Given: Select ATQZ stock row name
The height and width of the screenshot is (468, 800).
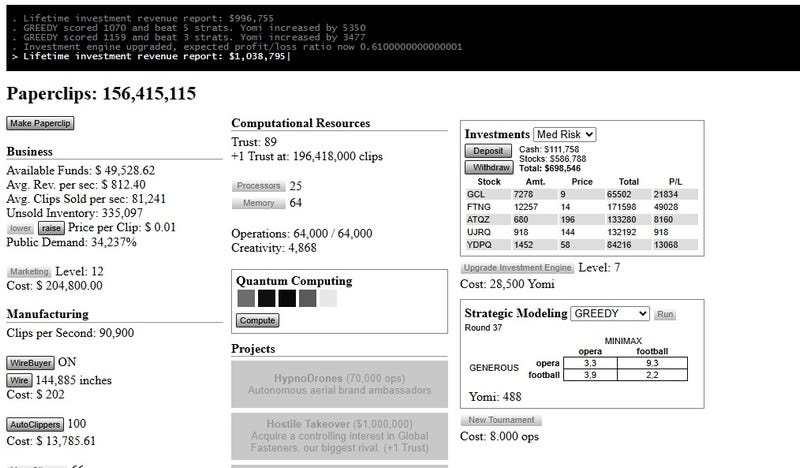Looking at the screenshot, I should [x=478, y=219].
